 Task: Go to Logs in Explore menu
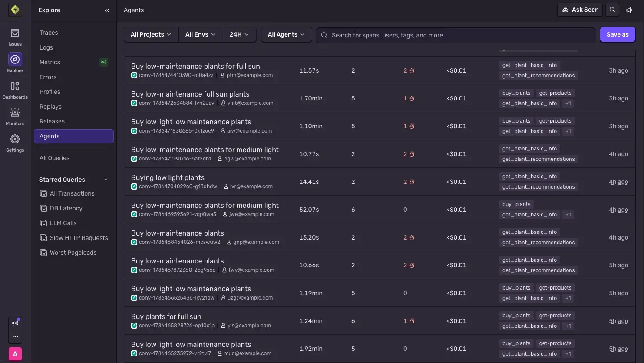point(46,47)
